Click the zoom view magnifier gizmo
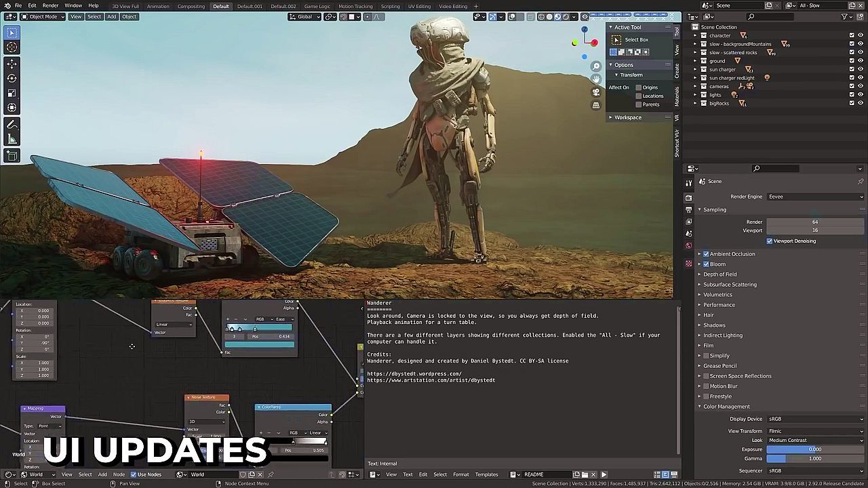Screen dimensions: 868x488 (x=595, y=66)
